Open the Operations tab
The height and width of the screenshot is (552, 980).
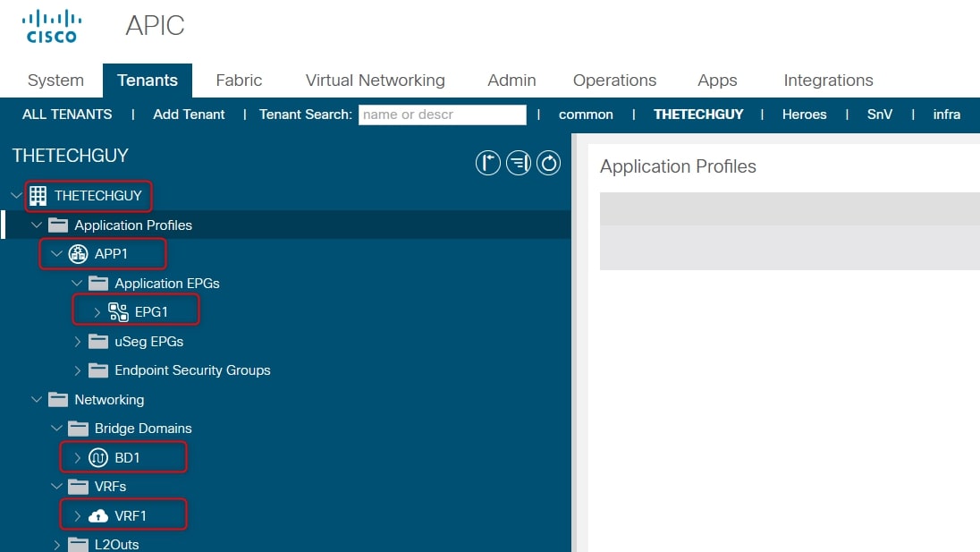[614, 81]
